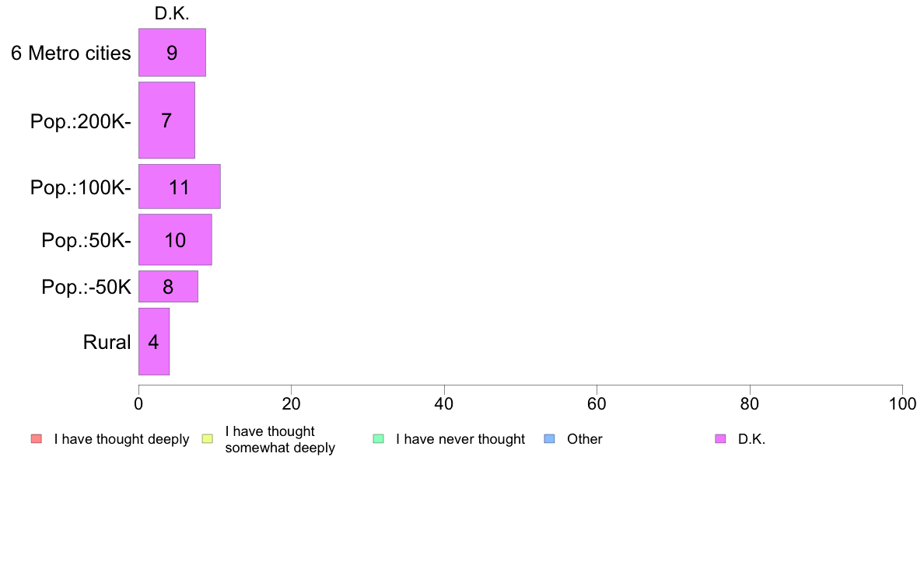Click the 100 tick label on x-axis
The width and height of the screenshot is (924, 572).
click(x=902, y=403)
